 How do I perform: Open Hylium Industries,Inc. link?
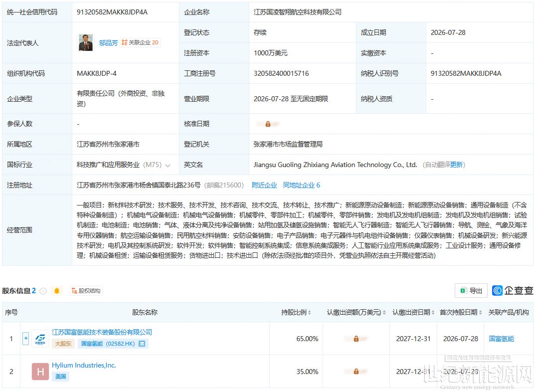coord(84,366)
